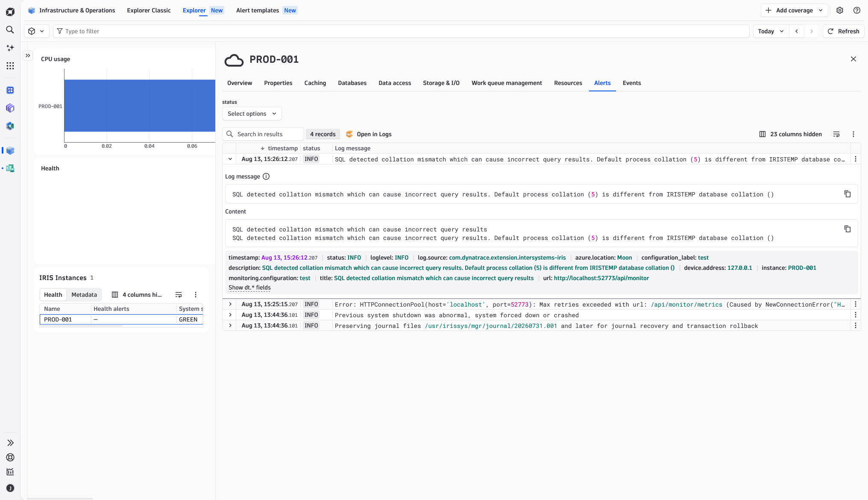
Task: Open the Add coverage dropdown
Action: (x=795, y=10)
